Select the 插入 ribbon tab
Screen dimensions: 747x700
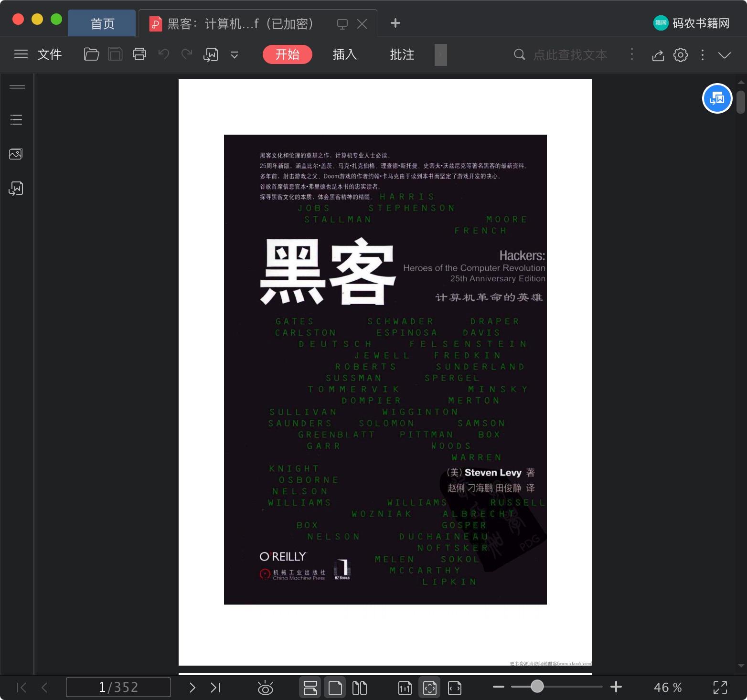point(345,54)
